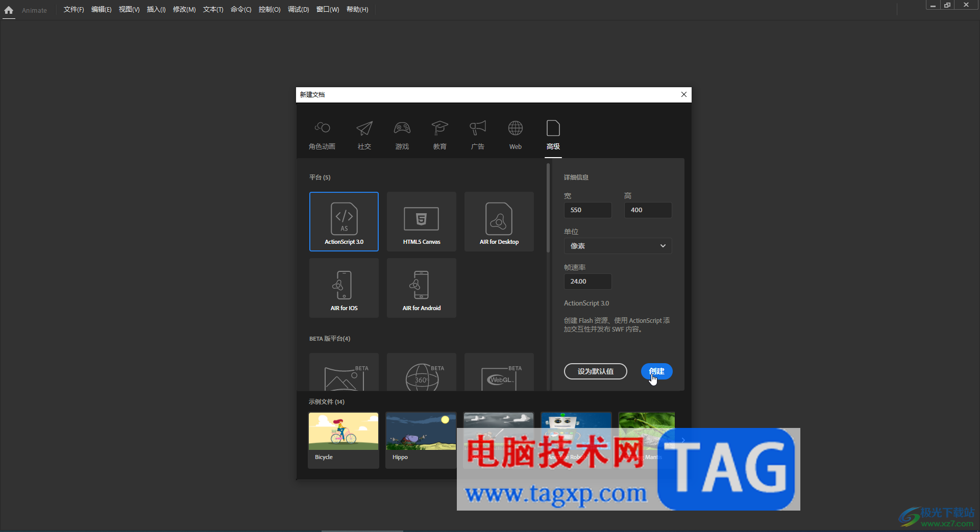This screenshot has width=980, height=532.
Task: Go to the Animate home screen icon
Action: click(x=9, y=10)
